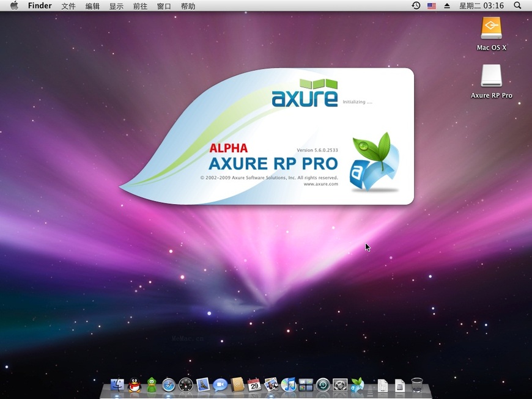Activate Spaces grid icon in dock

(306, 386)
